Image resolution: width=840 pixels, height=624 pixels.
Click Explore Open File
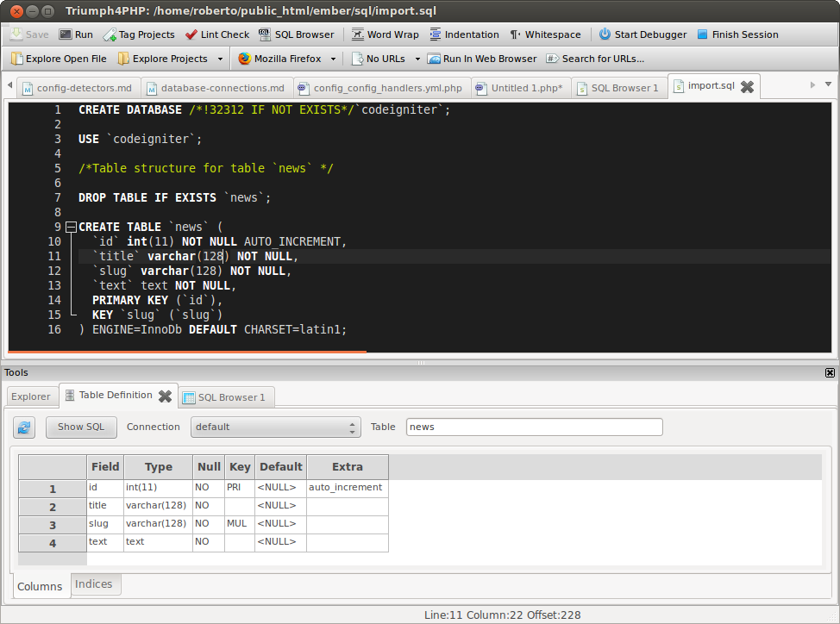point(59,59)
